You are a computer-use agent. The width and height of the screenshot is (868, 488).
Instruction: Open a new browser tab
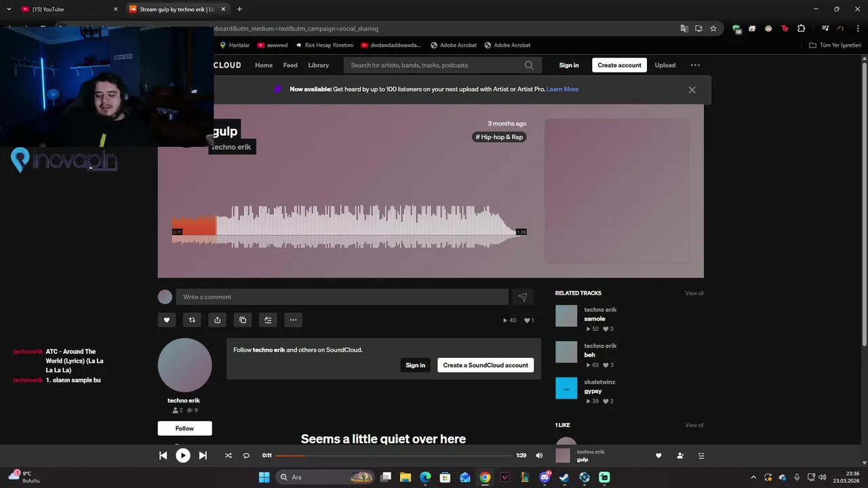pos(239,9)
